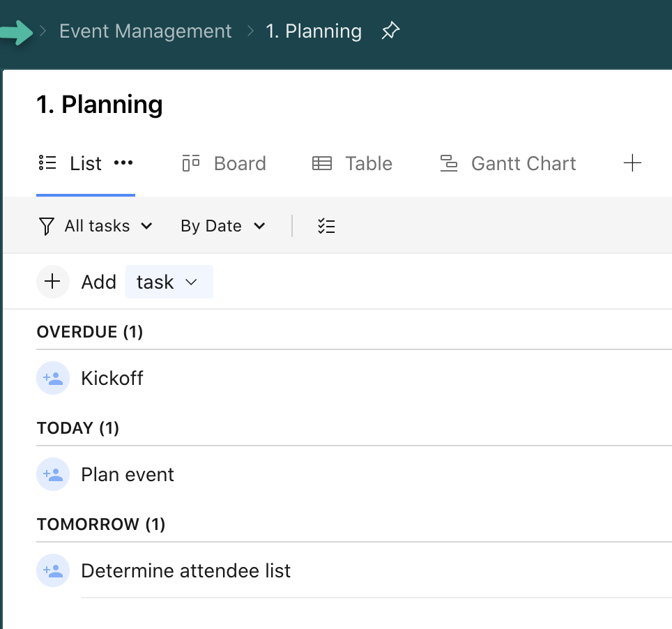672x629 pixels.
Task: Open List view options ellipsis
Action: [123, 163]
